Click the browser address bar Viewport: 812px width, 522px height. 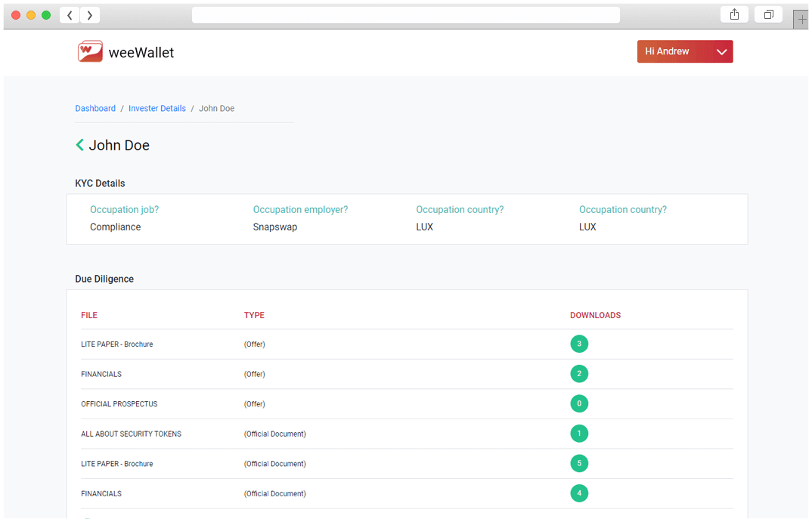(405, 15)
